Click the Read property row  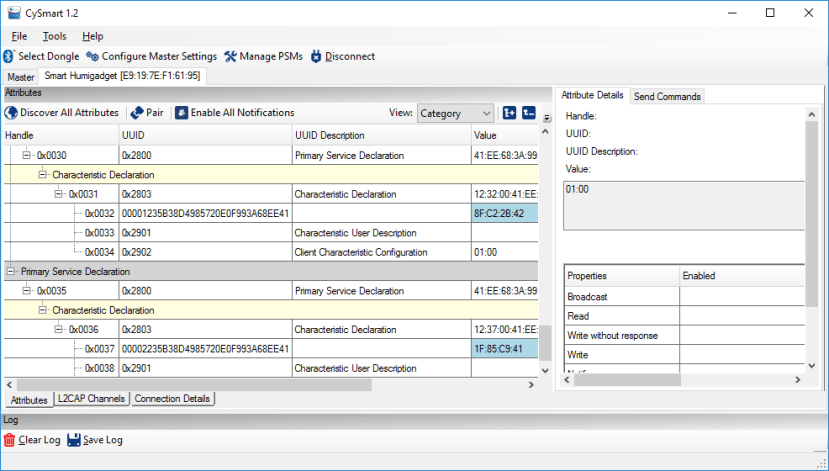[x=685, y=316]
